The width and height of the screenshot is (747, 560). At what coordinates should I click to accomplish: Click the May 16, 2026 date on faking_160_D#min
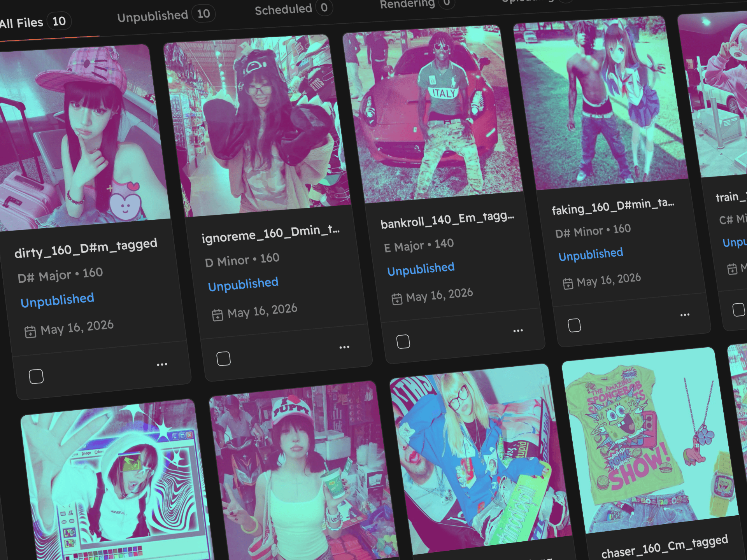pyautogui.click(x=609, y=280)
